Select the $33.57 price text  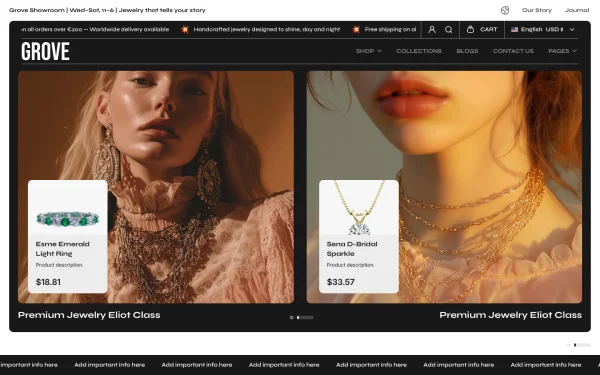click(x=340, y=282)
